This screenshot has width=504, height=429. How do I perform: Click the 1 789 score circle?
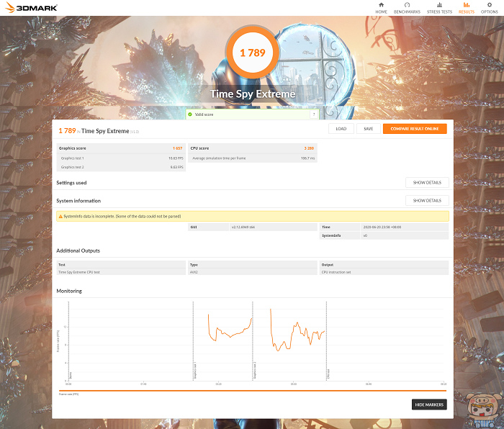pyautogui.click(x=253, y=53)
